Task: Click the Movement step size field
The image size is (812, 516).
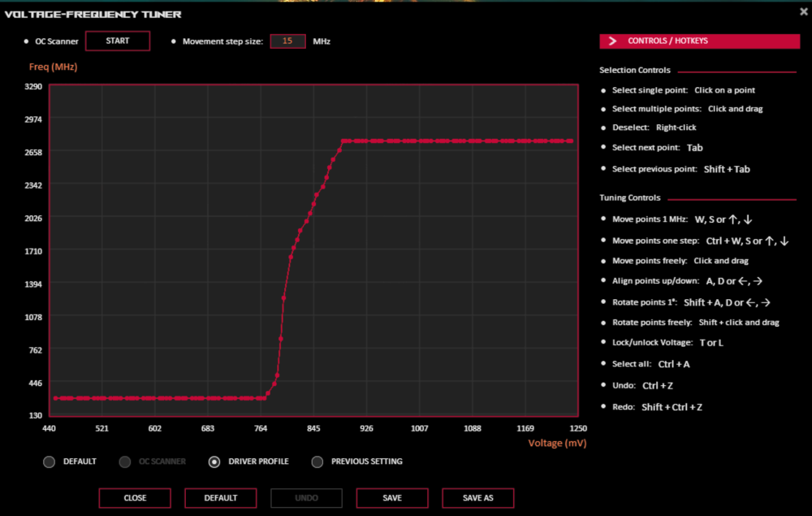Action: pyautogui.click(x=287, y=41)
